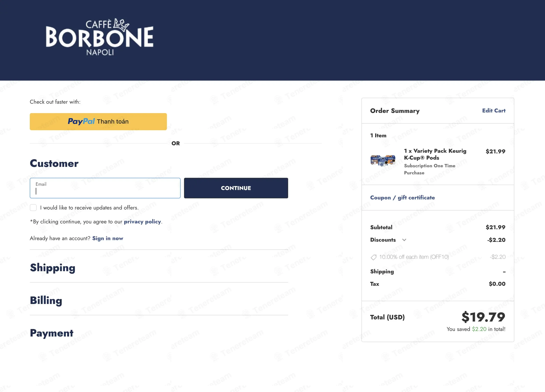545x392 pixels.
Task: Collapse the Discounts chevron
Action: coord(404,240)
